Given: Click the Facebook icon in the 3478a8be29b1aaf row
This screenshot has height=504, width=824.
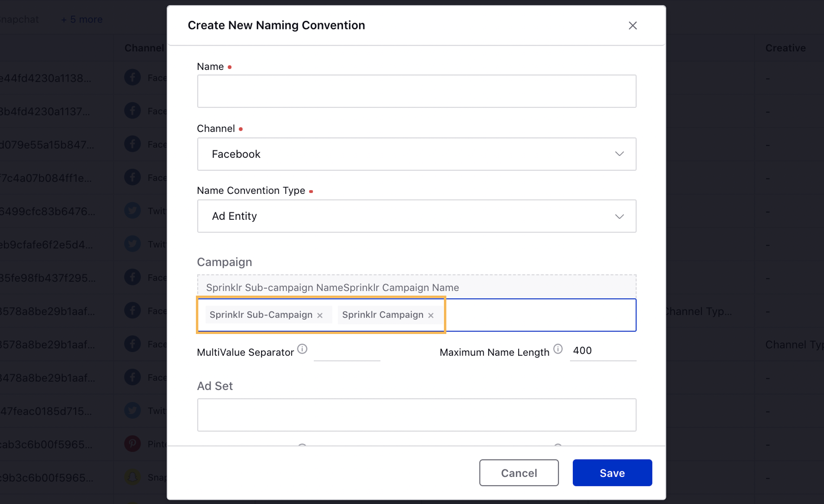Looking at the screenshot, I should point(132,377).
